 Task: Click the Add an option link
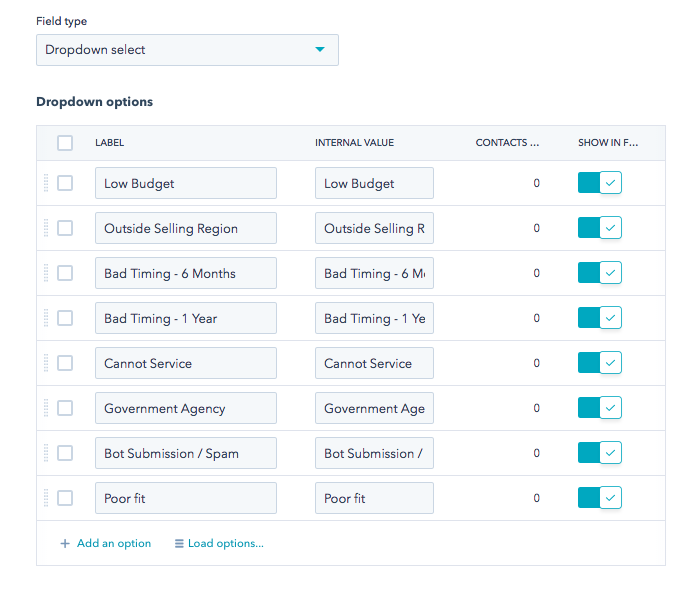[x=113, y=544]
